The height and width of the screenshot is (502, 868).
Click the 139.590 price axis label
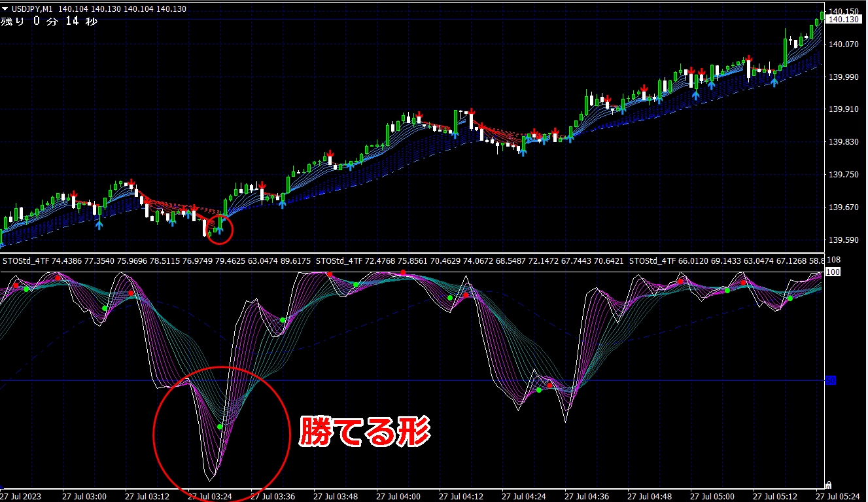coord(843,240)
